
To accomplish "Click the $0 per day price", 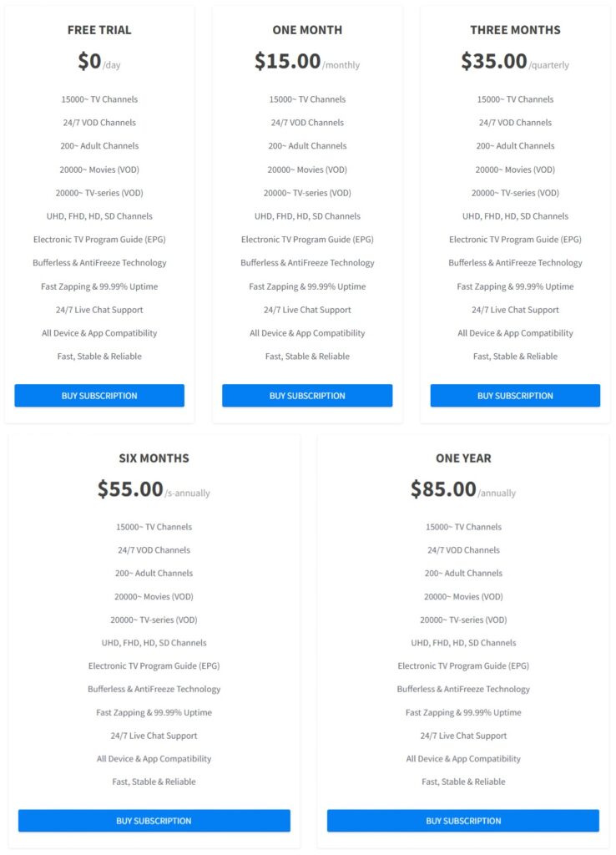I will [x=90, y=62].
